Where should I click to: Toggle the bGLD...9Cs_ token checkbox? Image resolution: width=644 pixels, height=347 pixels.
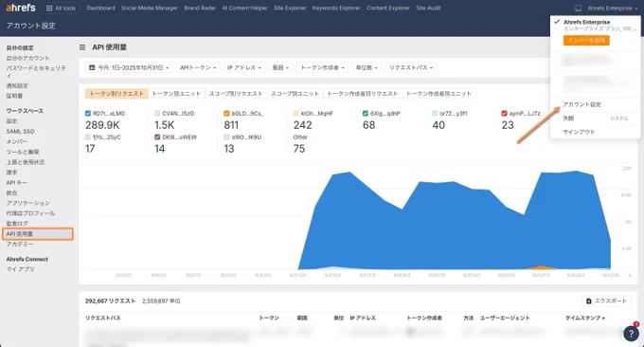coord(226,114)
